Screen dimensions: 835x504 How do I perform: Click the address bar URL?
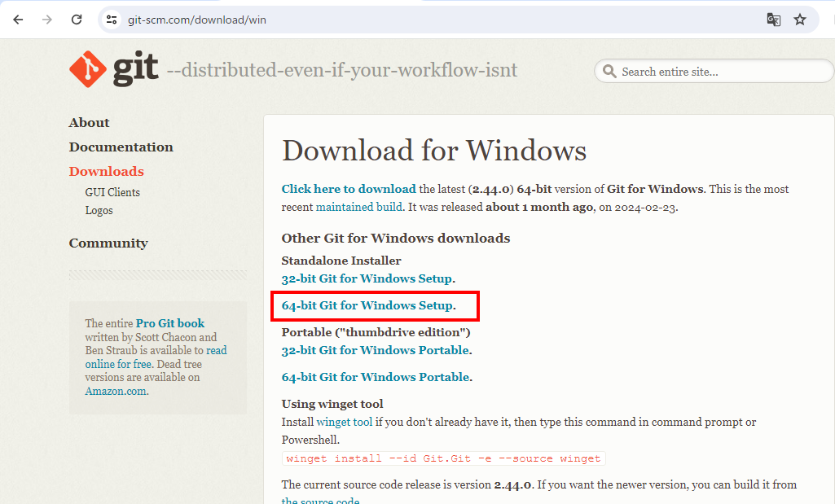197,20
